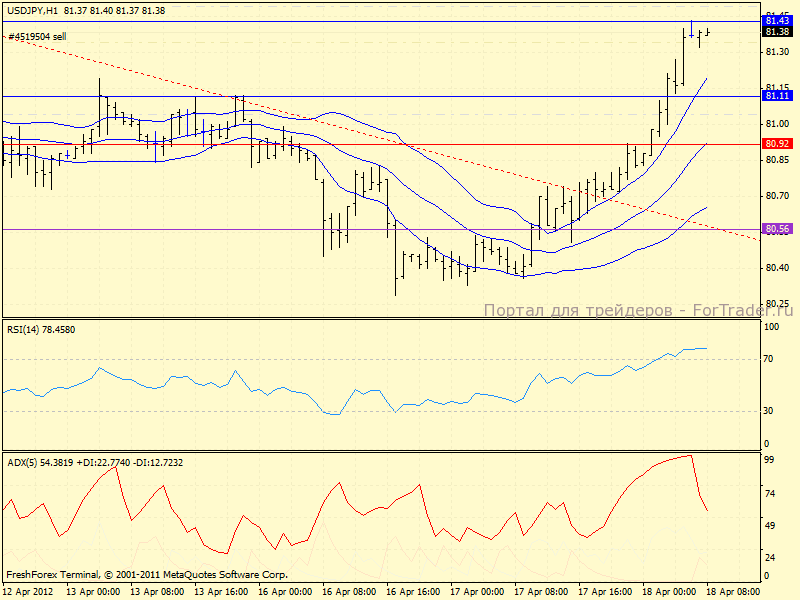Pick the 16 Apr 16:00 time marker
The width and height of the screenshot is (800, 600).
[x=412, y=591]
